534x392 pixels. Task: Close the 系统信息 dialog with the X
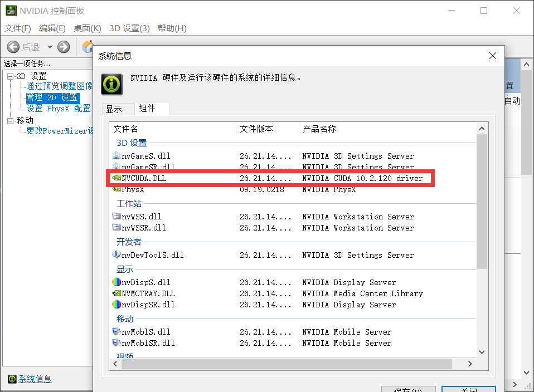click(492, 56)
